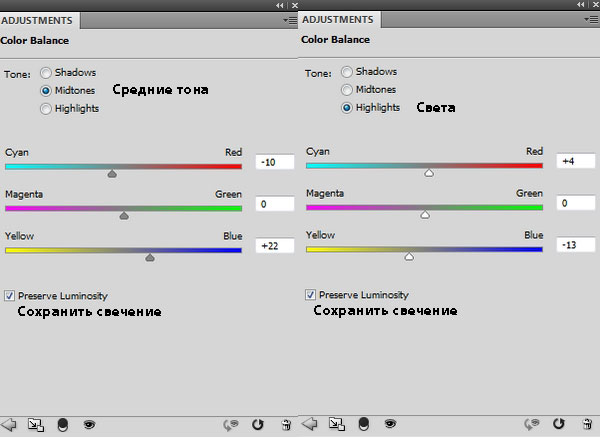Click view previous state icon in right panel
Screen dimensions: 600x438
pyautogui.click(x=532, y=424)
